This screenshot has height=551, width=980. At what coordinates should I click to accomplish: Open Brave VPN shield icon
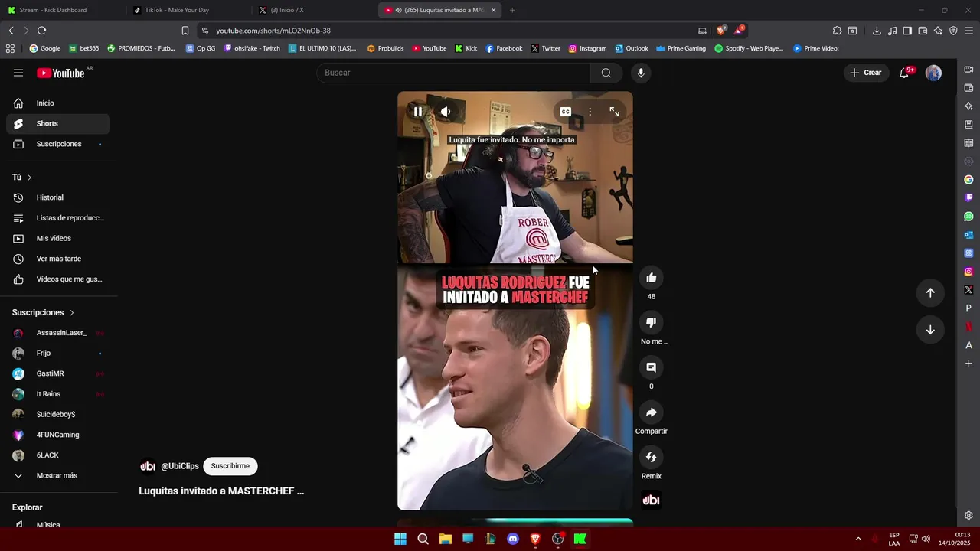pyautogui.click(x=953, y=31)
